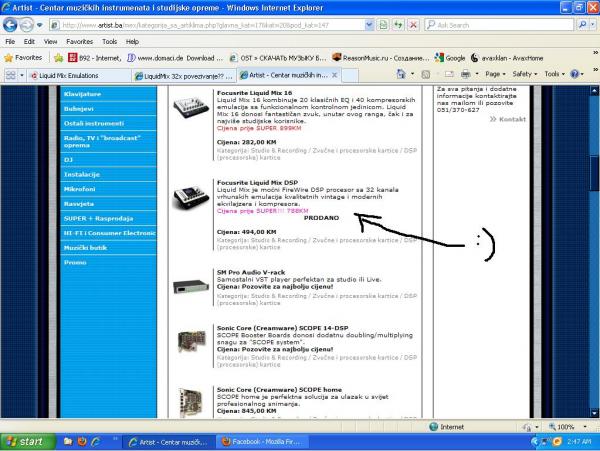The width and height of the screenshot is (600, 451).
Task: Click the Liquid Mix 16 product thumbnail
Action: [191, 107]
